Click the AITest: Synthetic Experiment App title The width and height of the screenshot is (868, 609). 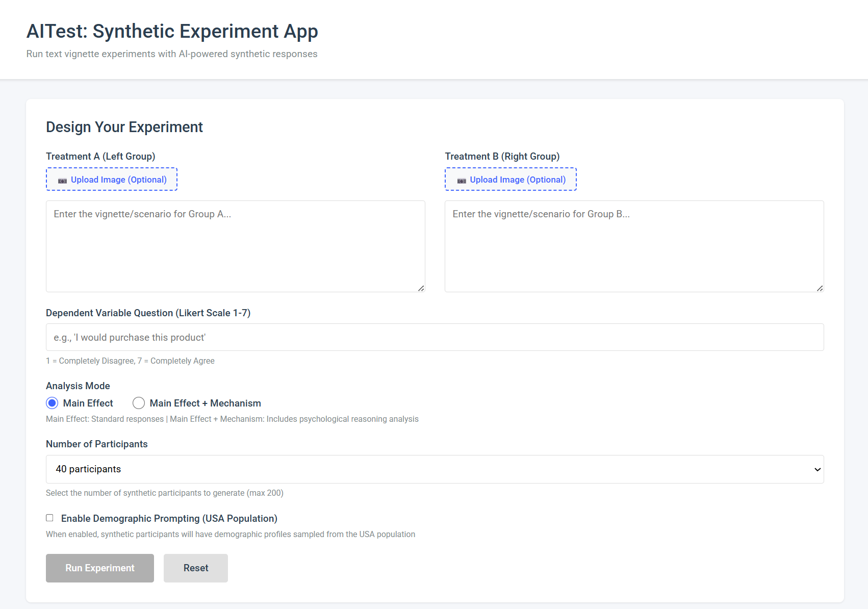pos(172,31)
